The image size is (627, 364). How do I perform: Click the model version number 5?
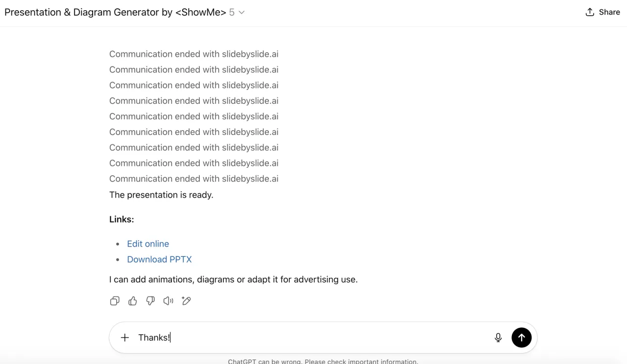(x=232, y=12)
